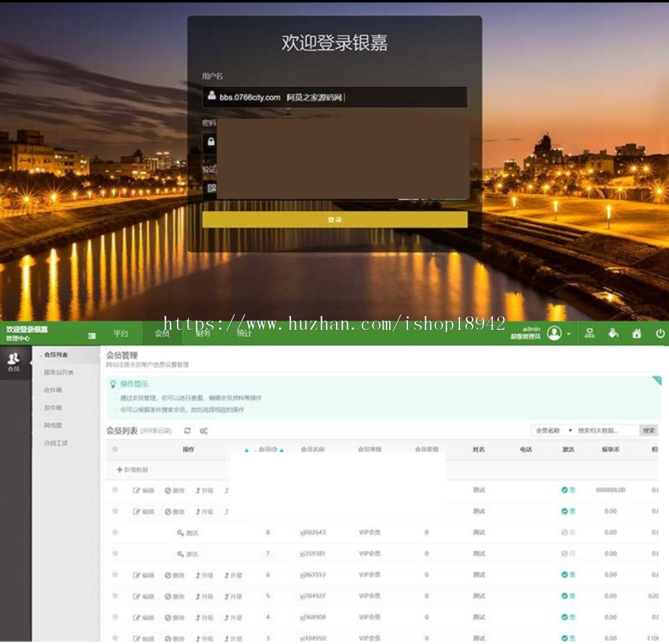Star the first member row in the list

114,490
